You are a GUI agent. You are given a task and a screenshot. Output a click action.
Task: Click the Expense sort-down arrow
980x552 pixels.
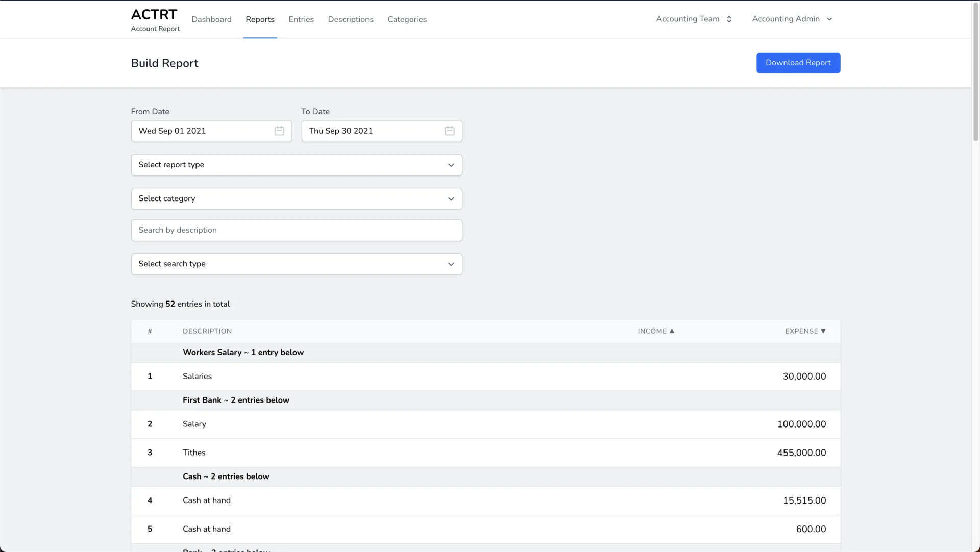pyautogui.click(x=823, y=331)
